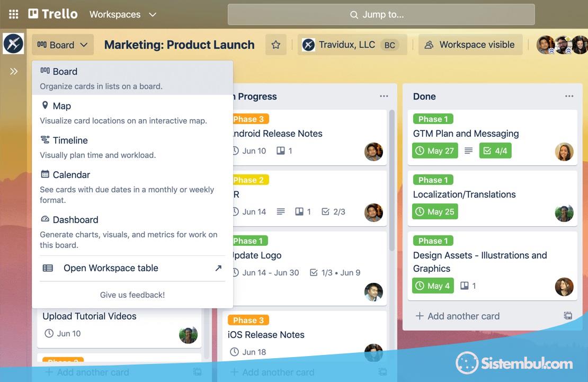The image size is (588, 382).
Task: Click the first member avatar in board header
Action: pos(546,45)
